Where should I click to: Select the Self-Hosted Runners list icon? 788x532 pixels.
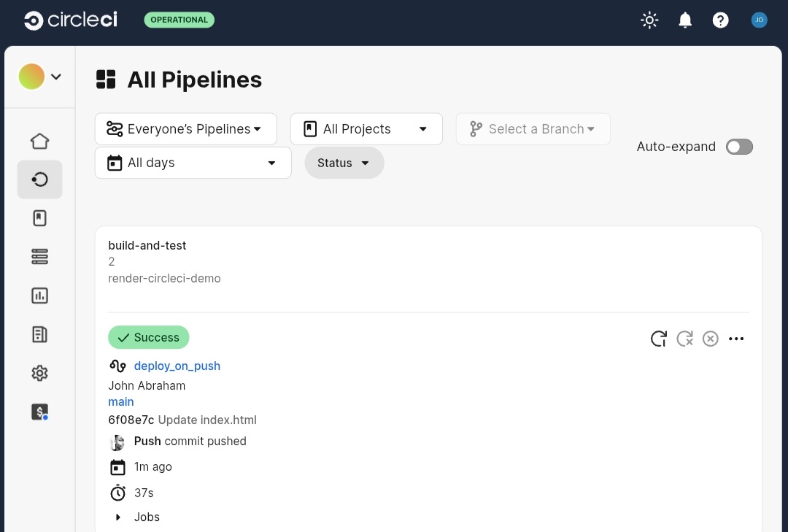[39, 256]
